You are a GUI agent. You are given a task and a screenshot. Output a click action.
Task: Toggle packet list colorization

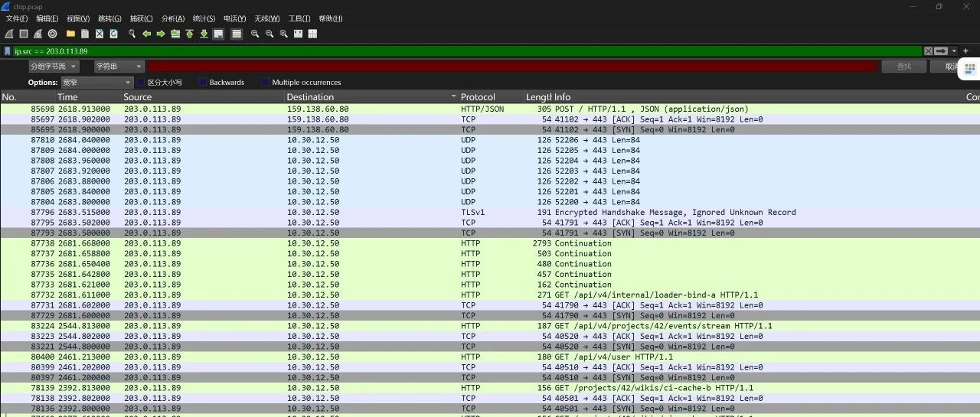pos(237,34)
